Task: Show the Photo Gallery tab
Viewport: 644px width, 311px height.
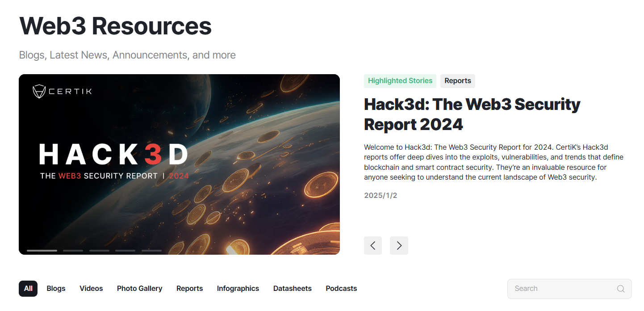Action: (x=139, y=289)
